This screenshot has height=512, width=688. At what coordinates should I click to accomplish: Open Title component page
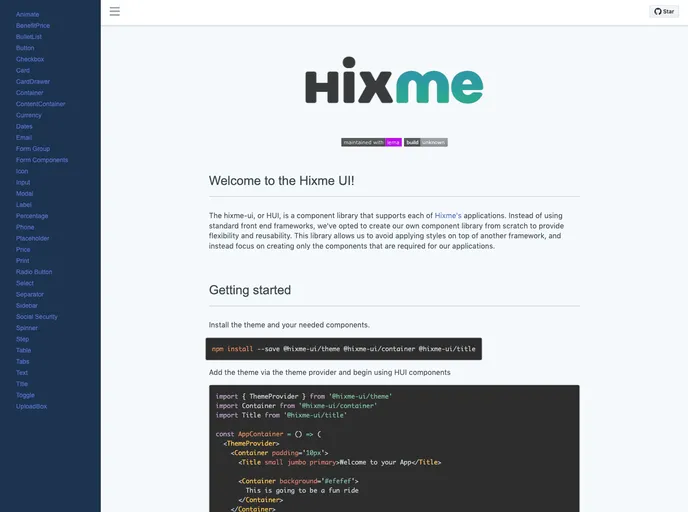pyautogui.click(x=22, y=383)
